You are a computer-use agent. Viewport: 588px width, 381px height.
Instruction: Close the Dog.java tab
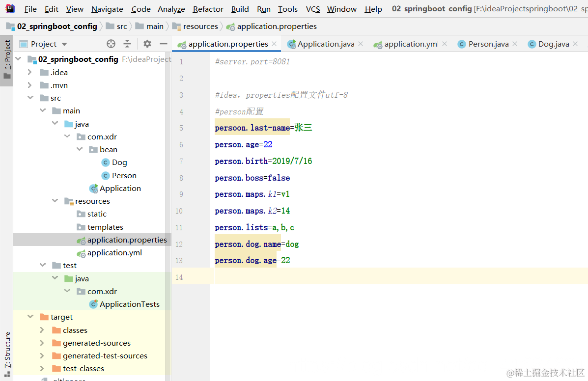575,44
